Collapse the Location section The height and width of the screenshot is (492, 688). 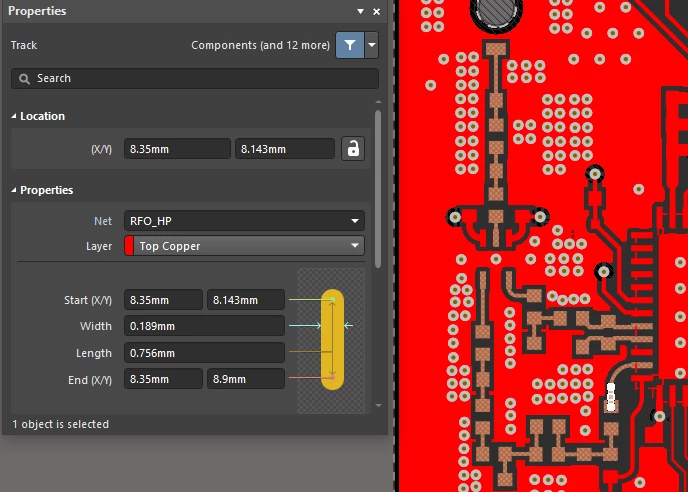pyautogui.click(x=14, y=116)
